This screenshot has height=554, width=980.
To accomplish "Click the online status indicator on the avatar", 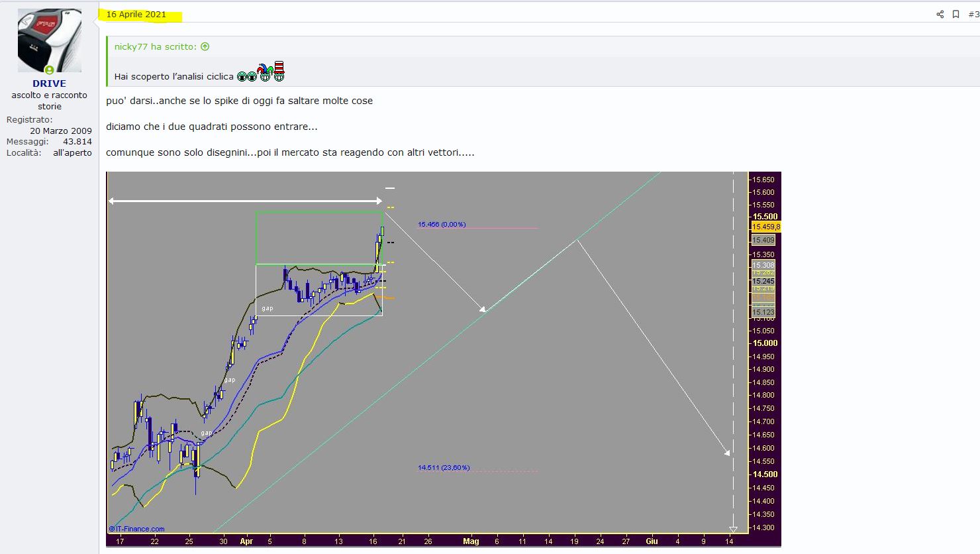I will point(49,70).
